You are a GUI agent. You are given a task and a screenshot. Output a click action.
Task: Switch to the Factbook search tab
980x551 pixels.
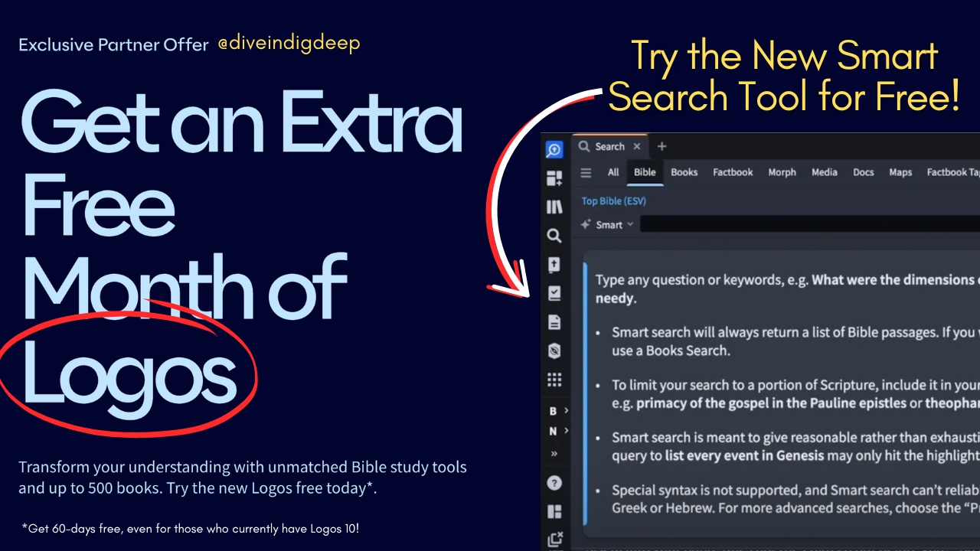733,172
